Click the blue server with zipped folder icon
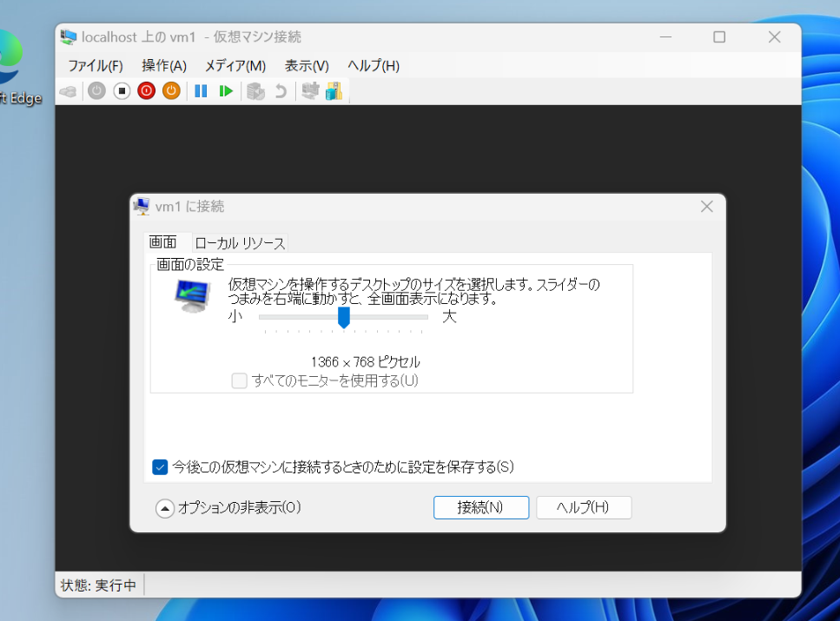The image size is (840, 621). (334, 91)
